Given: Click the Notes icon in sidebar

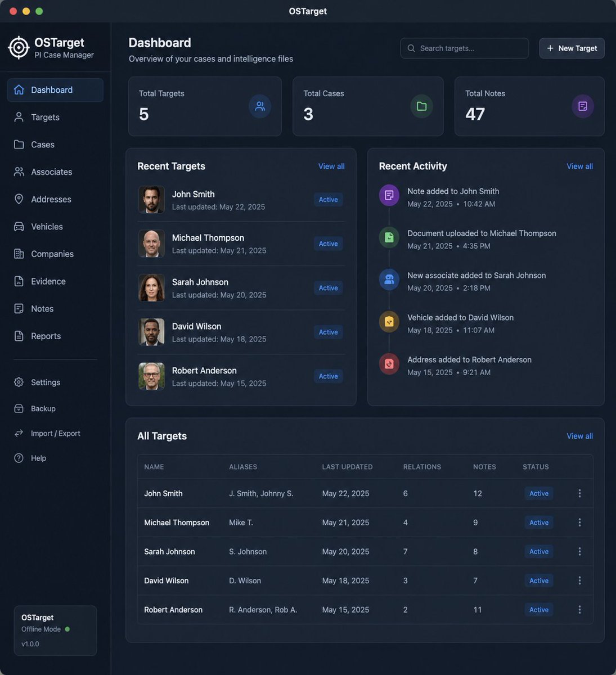Looking at the screenshot, I should (x=19, y=309).
